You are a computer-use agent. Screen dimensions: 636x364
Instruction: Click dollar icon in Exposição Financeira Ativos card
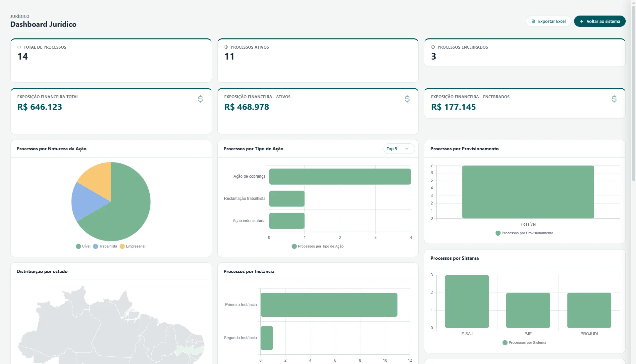click(x=407, y=99)
